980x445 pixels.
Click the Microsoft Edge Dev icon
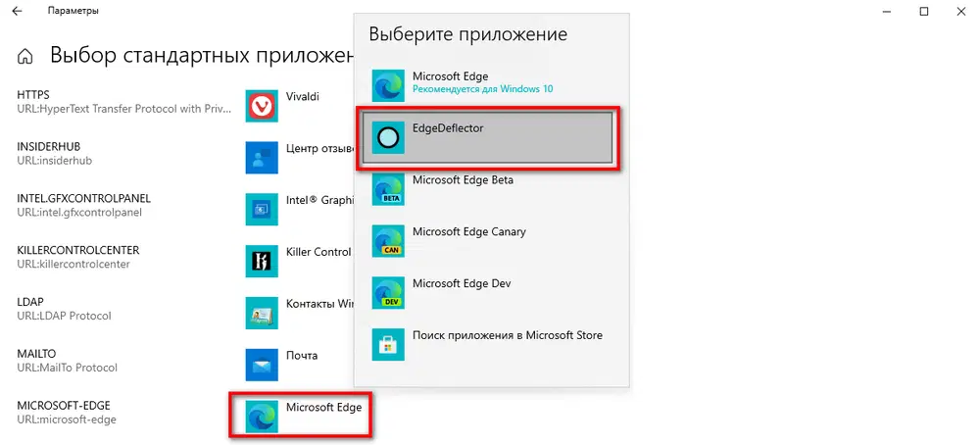point(388,293)
